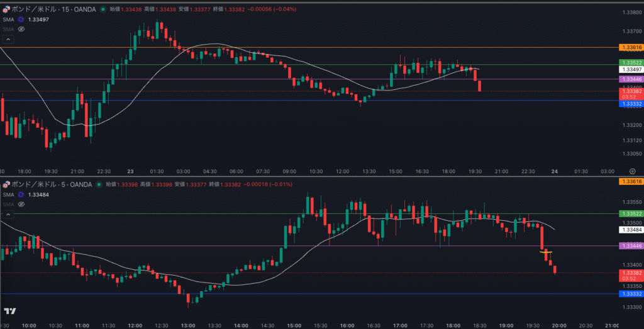Click the red current price 1.33382 label in lower chart
This screenshot has height=329, width=644.
coord(631,272)
